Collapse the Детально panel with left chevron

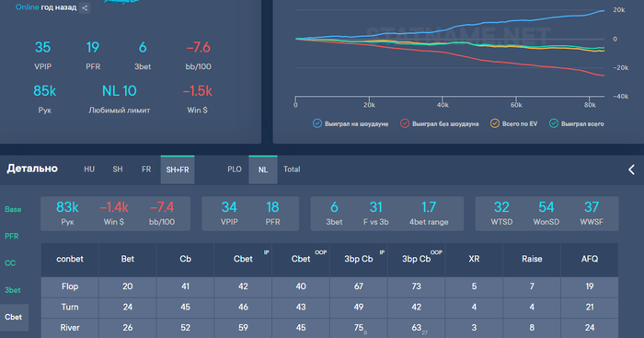(x=631, y=169)
